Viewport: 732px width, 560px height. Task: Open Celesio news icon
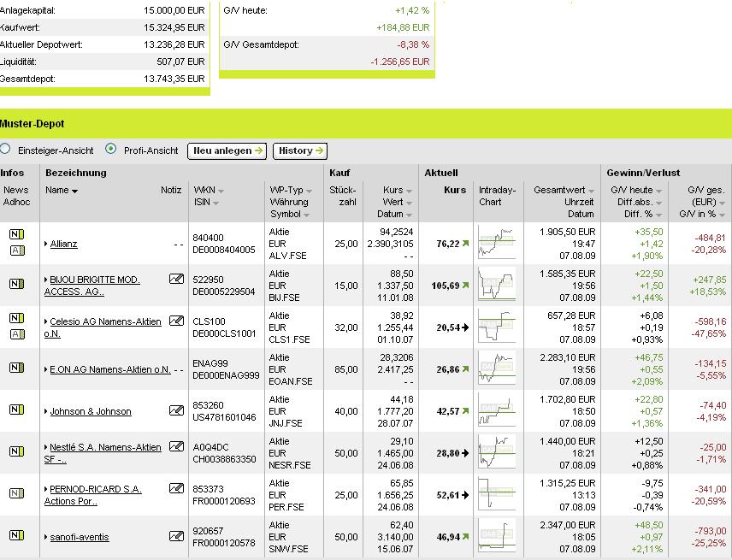pyautogui.click(x=16, y=318)
